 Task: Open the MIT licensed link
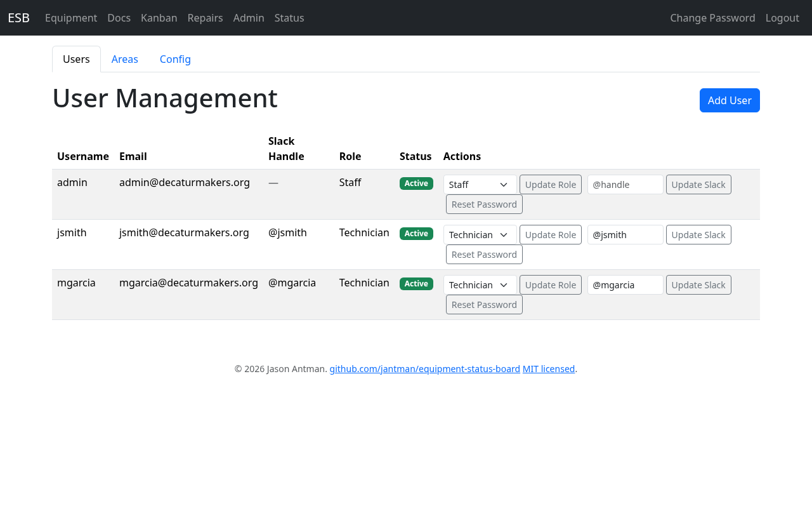coord(549,369)
